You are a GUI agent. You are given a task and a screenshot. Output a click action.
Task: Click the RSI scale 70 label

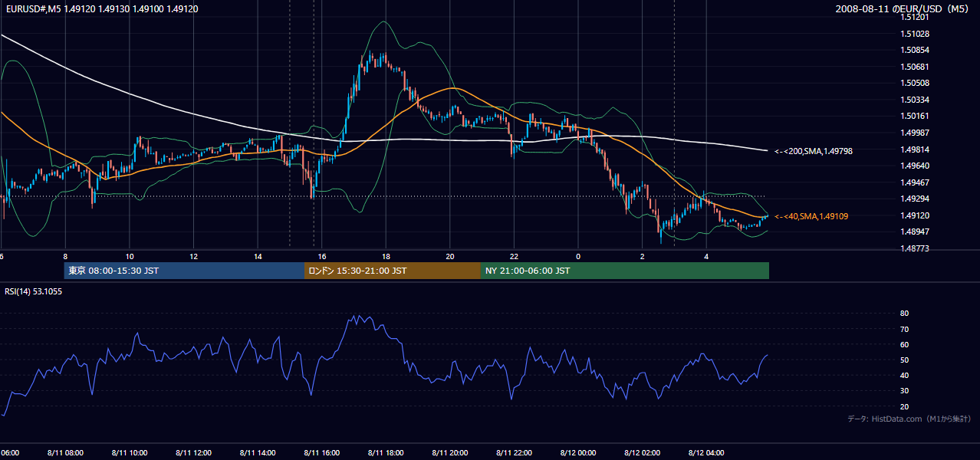904,329
